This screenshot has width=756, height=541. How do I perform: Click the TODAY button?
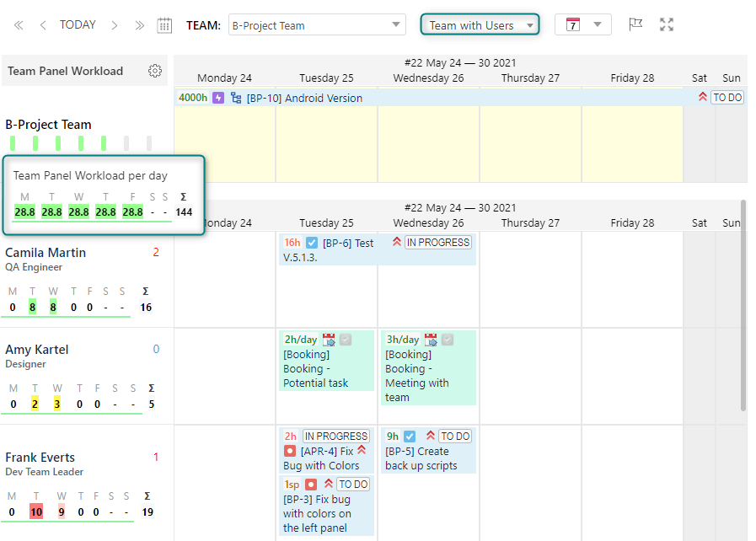coord(78,24)
